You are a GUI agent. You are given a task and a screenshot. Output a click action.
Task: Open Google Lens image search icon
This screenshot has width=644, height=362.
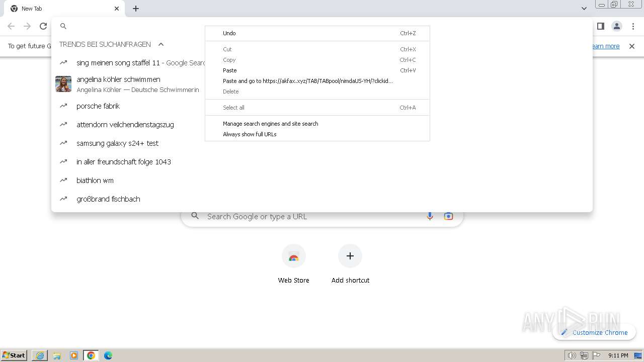pyautogui.click(x=448, y=216)
